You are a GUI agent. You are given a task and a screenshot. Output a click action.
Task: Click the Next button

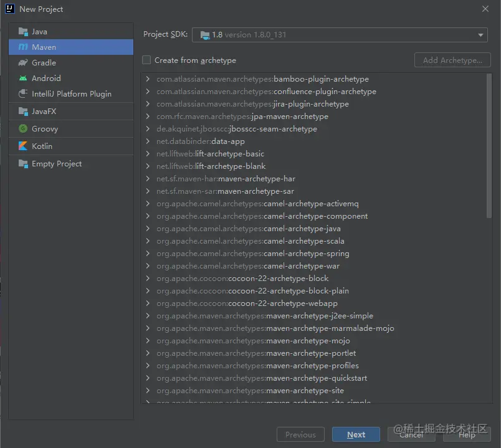click(x=356, y=434)
